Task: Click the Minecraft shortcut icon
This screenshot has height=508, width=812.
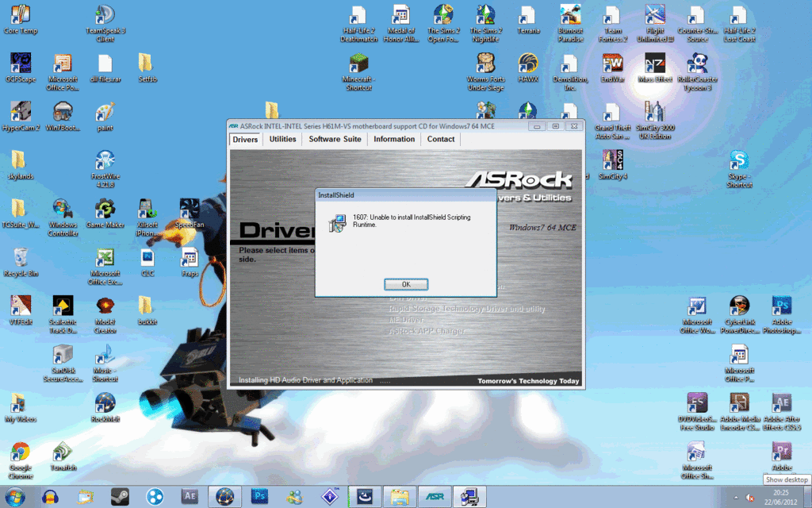Action: coord(358,72)
